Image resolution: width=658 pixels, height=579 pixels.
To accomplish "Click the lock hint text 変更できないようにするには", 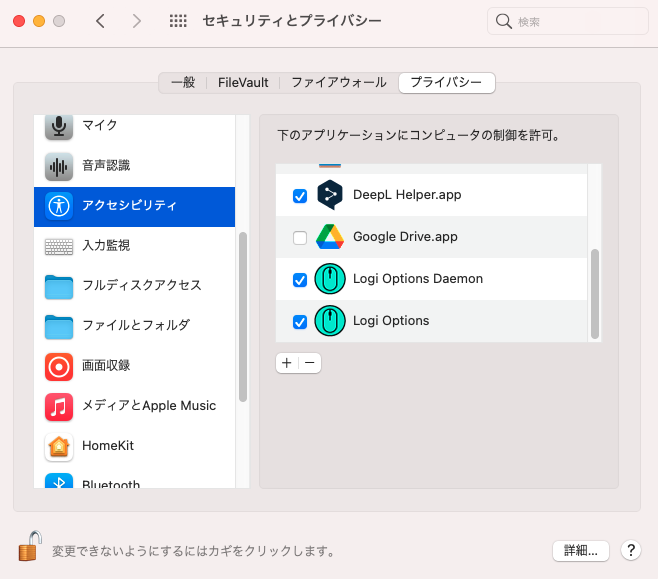I will (x=193, y=551).
